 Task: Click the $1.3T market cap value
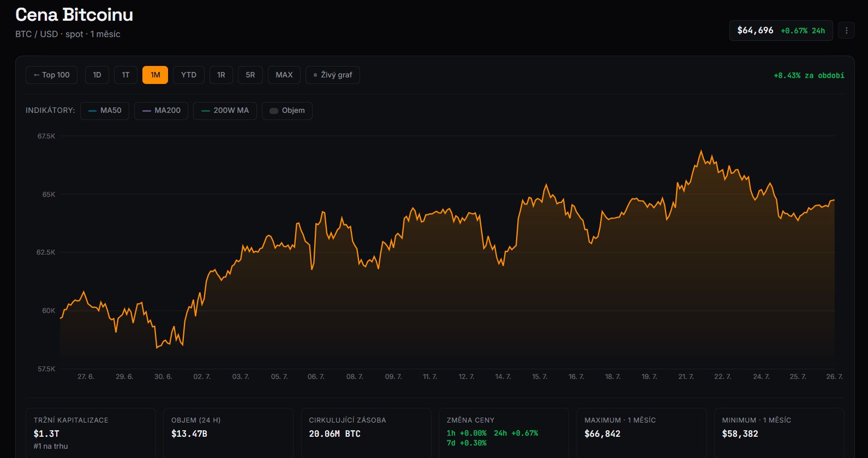click(x=46, y=434)
